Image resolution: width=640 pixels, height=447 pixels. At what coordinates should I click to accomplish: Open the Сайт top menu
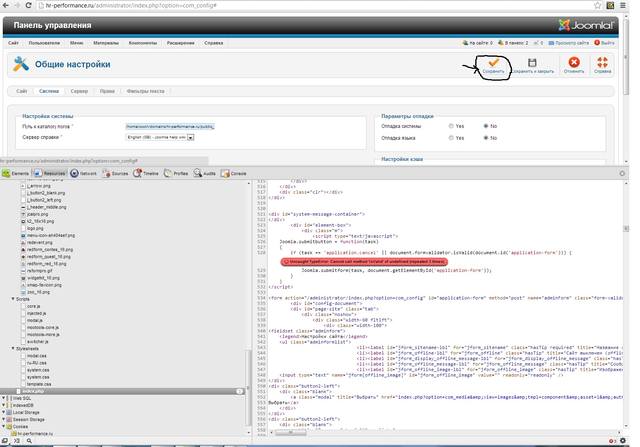[x=13, y=43]
